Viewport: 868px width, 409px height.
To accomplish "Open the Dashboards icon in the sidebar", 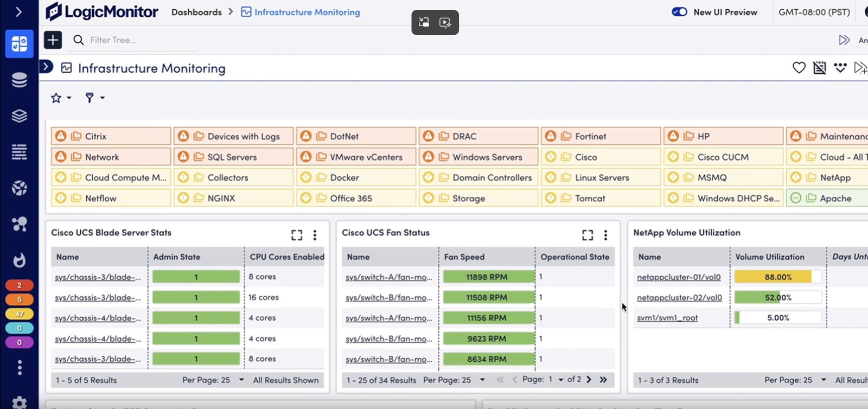I will click(x=20, y=43).
